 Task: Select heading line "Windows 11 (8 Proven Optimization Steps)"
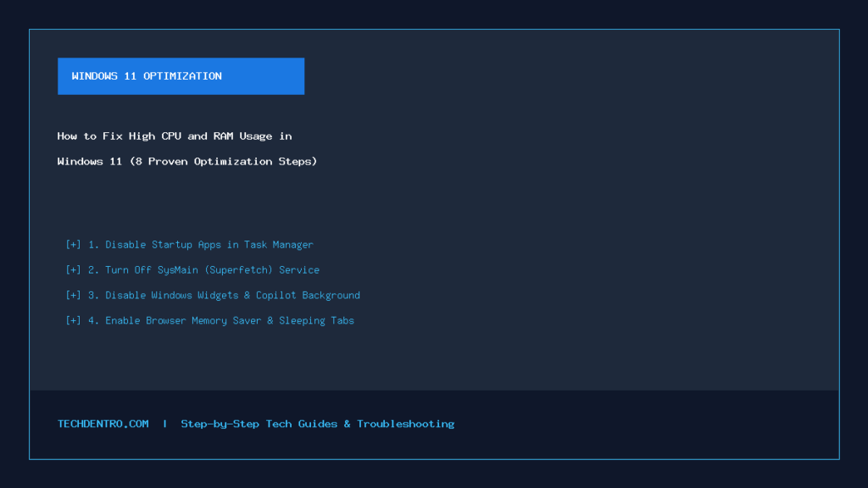pos(187,162)
